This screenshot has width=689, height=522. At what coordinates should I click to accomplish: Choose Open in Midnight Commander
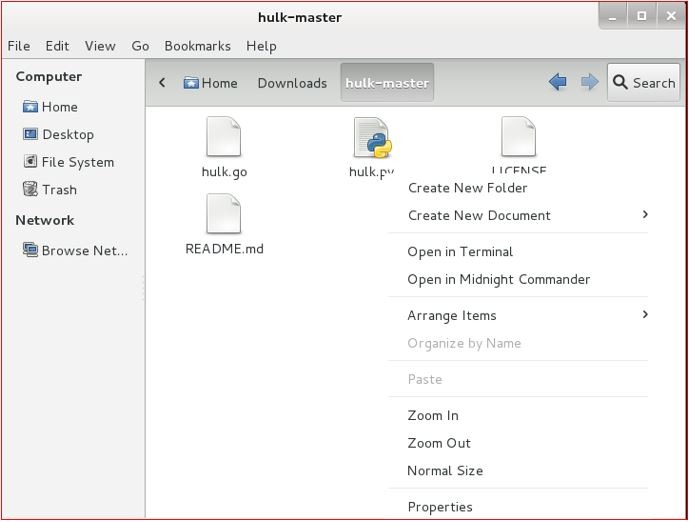pos(519,279)
